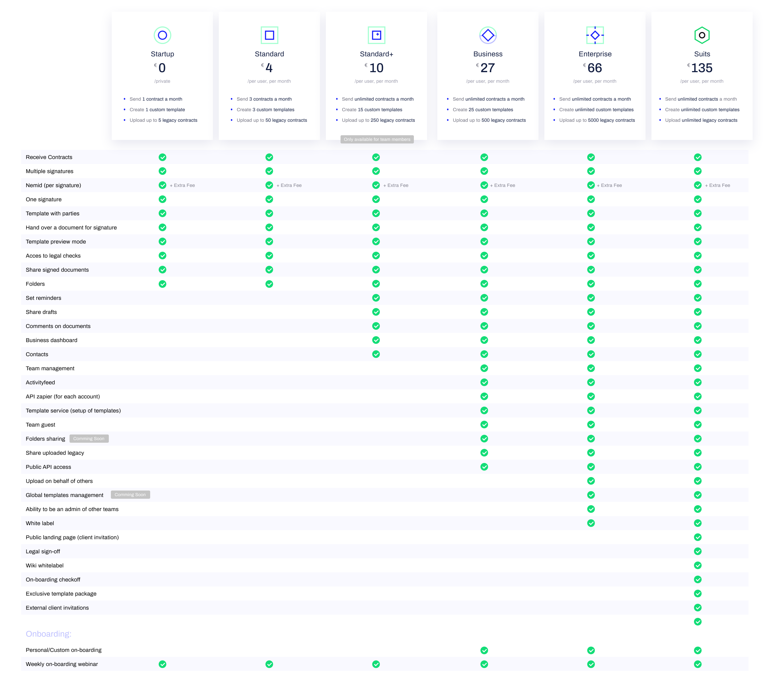Click the 'Only available for team members' badge
Viewport: 772px width, 700px height.
[x=377, y=139]
